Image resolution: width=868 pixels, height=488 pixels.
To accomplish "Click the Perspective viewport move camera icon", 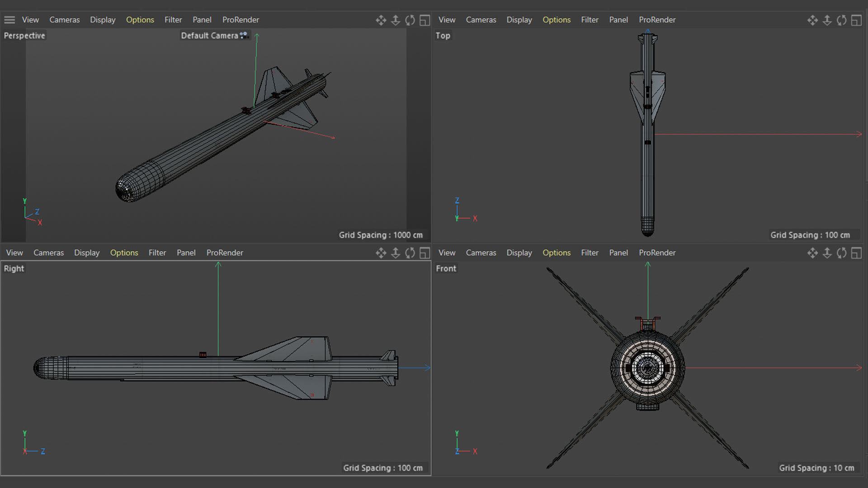I will click(381, 20).
